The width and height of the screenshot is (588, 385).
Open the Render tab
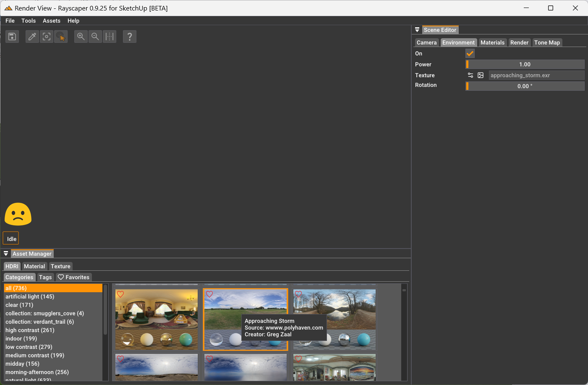[519, 42]
